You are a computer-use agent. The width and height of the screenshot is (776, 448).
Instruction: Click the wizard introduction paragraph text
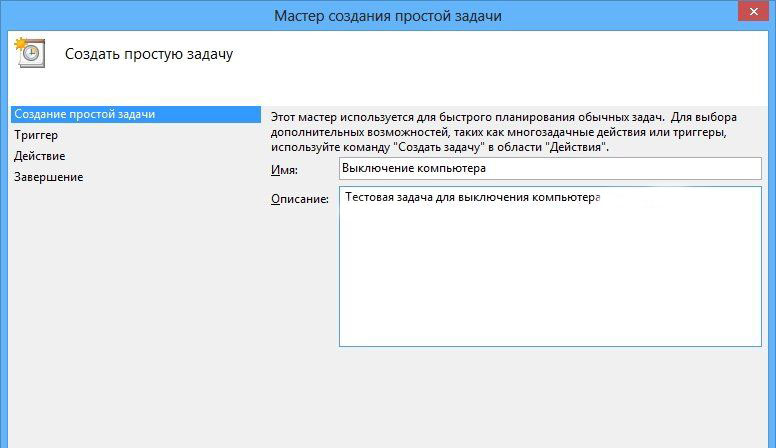coord(510,132)
